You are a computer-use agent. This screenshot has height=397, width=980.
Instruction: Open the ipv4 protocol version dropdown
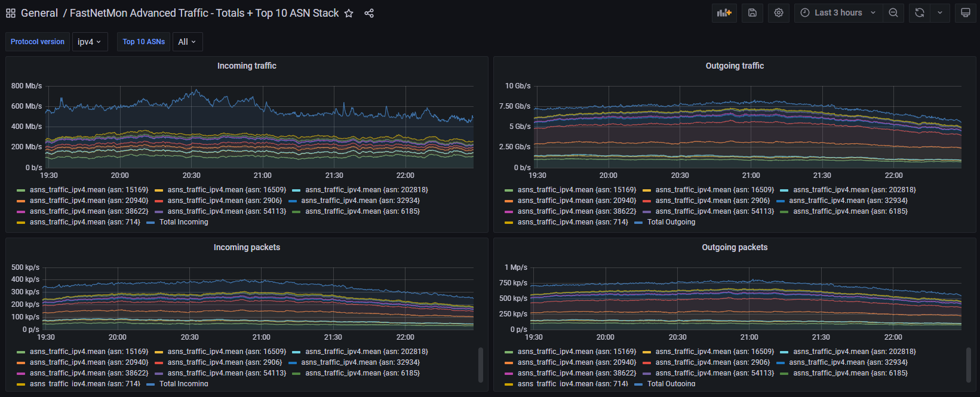tap(90, 42)
